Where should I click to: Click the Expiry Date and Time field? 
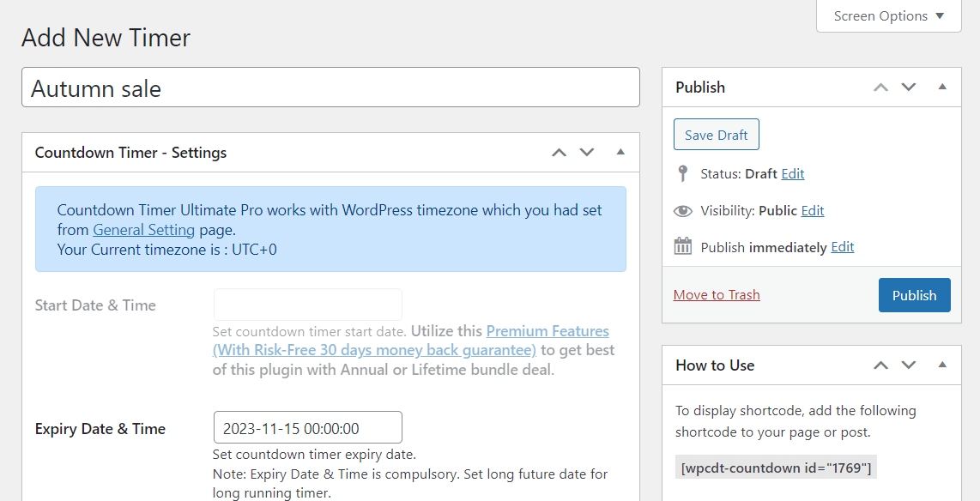[x=307, y=426]
